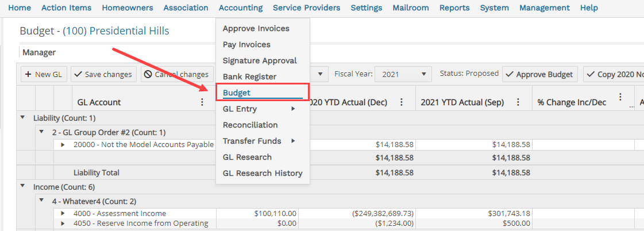Open column menu for GL Account
Screen dimensions: 644x231
202,102
